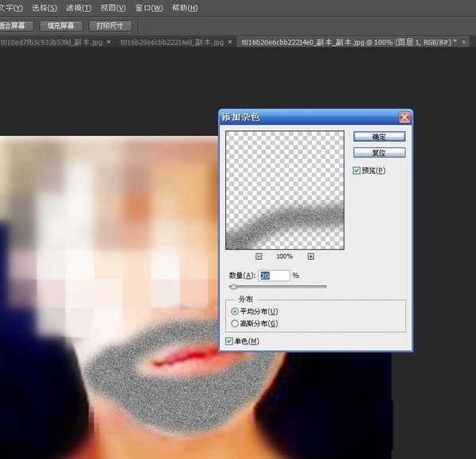Open the 视图(V) view menu
Screen dimensions: 476x459
(113, 8)
